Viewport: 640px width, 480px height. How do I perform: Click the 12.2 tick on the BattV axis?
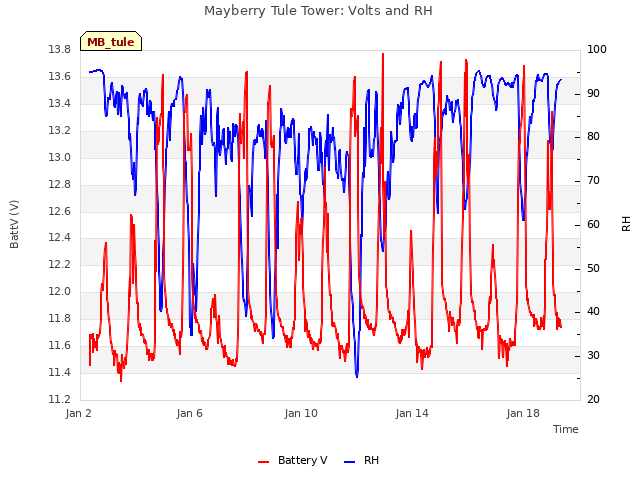tap(60, 264)
